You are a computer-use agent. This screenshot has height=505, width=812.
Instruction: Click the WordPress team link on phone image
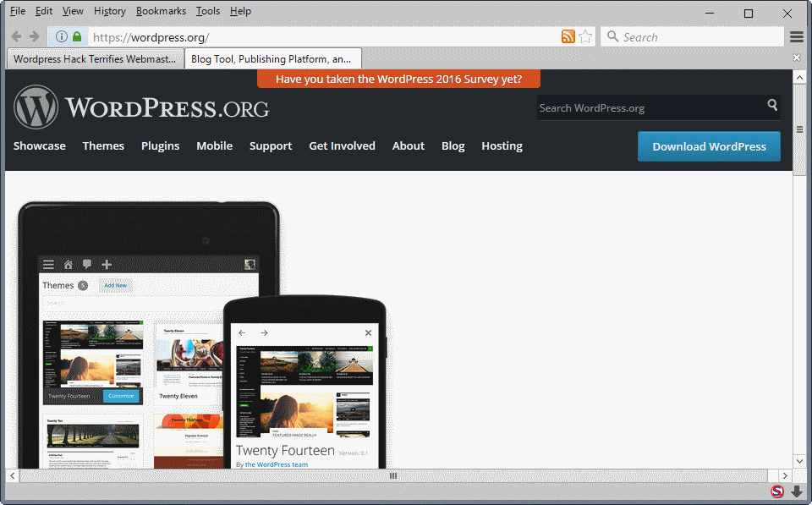277,464
